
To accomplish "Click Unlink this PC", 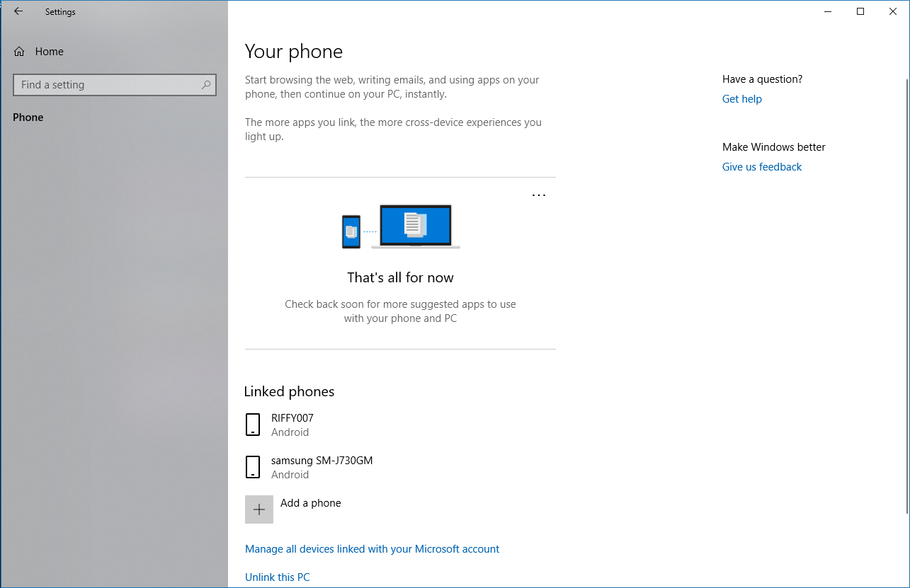I will [x=278, y=577].
